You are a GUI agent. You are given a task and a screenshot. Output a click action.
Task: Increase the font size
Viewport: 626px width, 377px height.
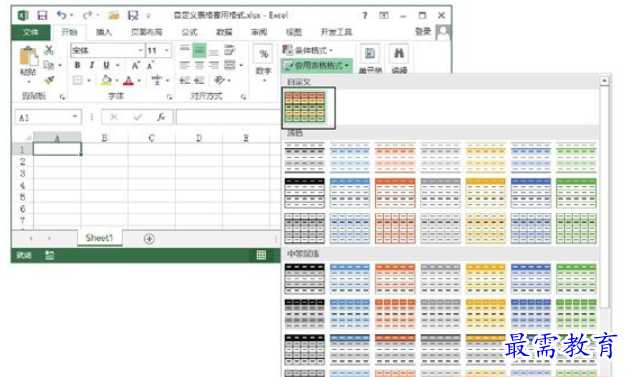tap(135, 65)
